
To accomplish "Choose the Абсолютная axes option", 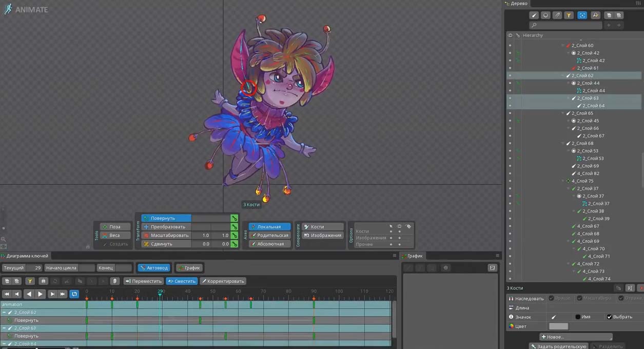I will click(x=269, y=244).
